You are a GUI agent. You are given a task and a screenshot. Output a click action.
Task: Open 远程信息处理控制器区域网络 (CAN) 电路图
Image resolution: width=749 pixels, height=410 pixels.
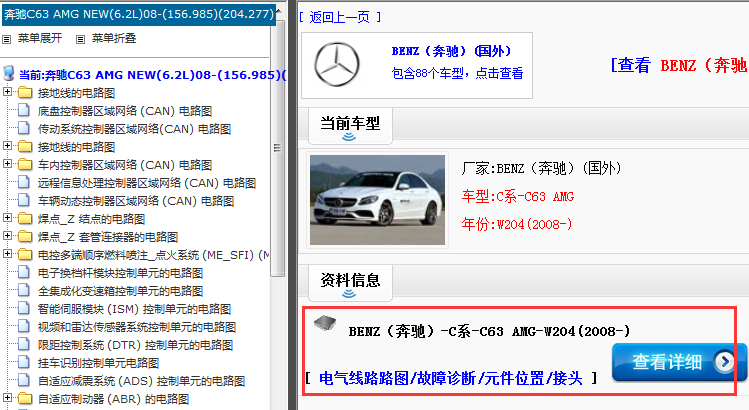pos(147,183)
